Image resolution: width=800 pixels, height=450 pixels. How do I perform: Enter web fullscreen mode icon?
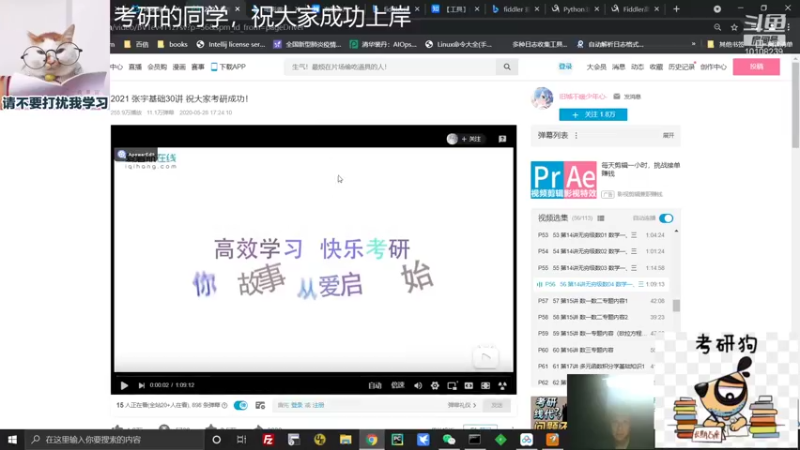[x=485, y=386]
